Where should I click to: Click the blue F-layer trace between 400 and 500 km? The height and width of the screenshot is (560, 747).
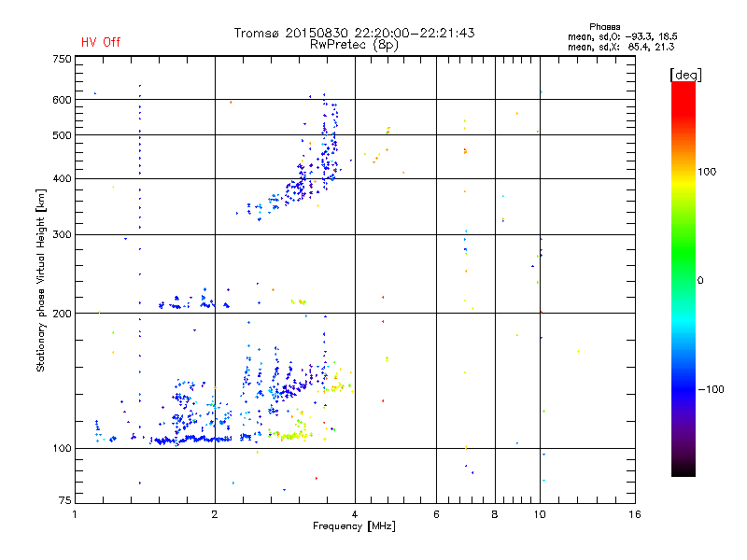pos(329,157)
